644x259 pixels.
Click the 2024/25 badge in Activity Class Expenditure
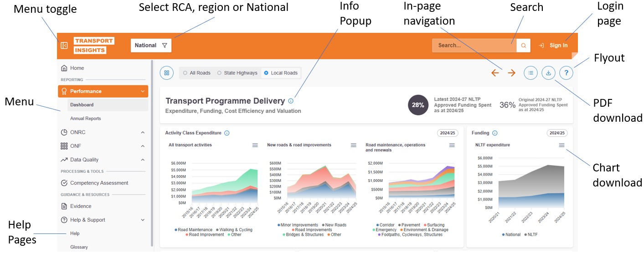click(448, 133)
